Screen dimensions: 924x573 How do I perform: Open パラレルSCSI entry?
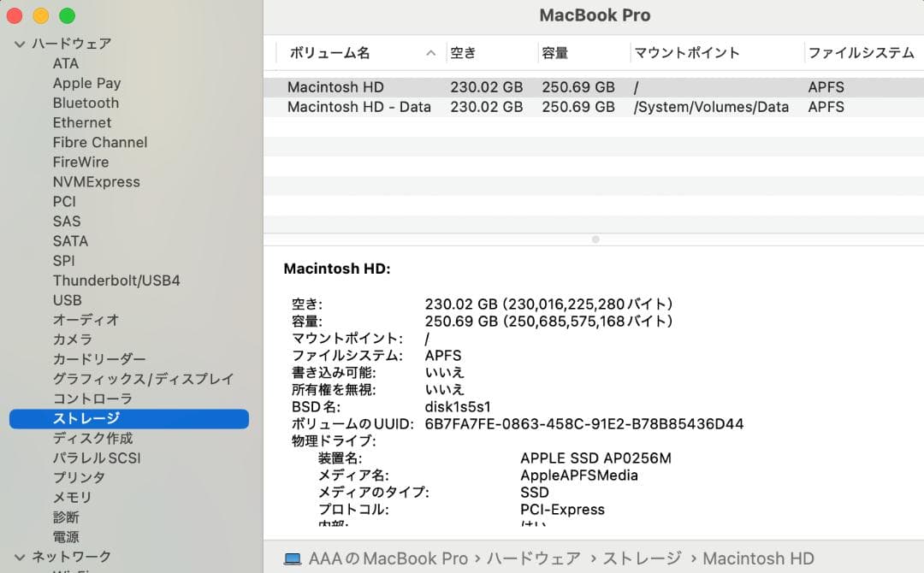[x=97, y=458]
